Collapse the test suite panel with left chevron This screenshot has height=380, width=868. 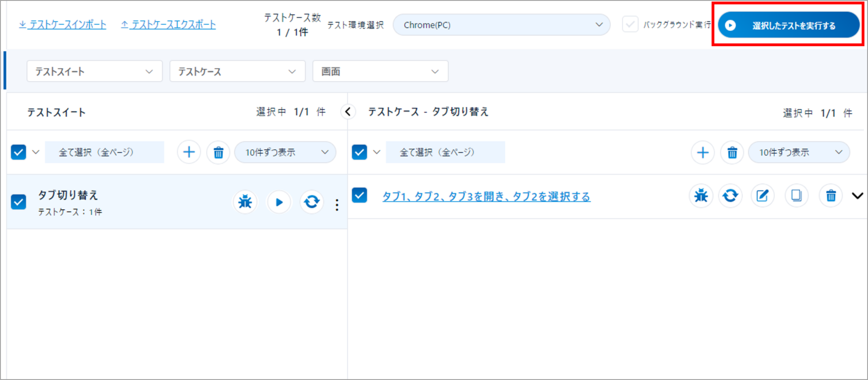pyautogui.click(x=348, y=112)
